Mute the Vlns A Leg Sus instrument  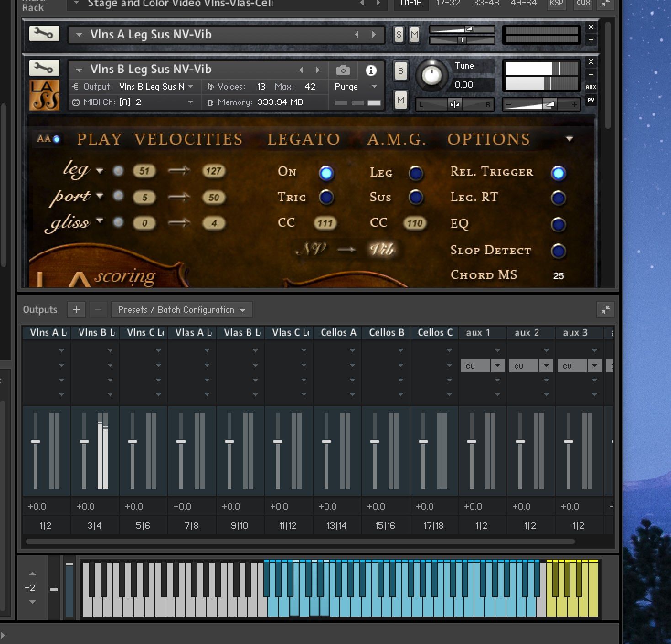[415, 34]
